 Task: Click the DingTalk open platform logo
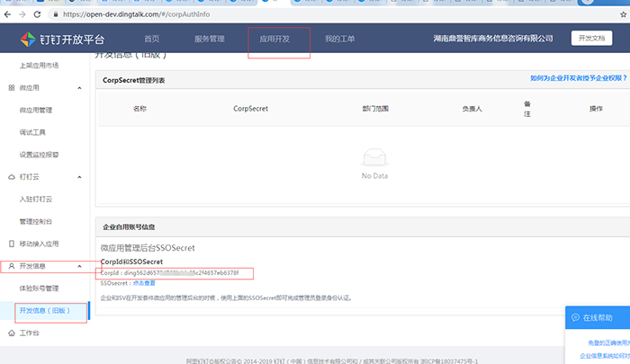[62, 40]
